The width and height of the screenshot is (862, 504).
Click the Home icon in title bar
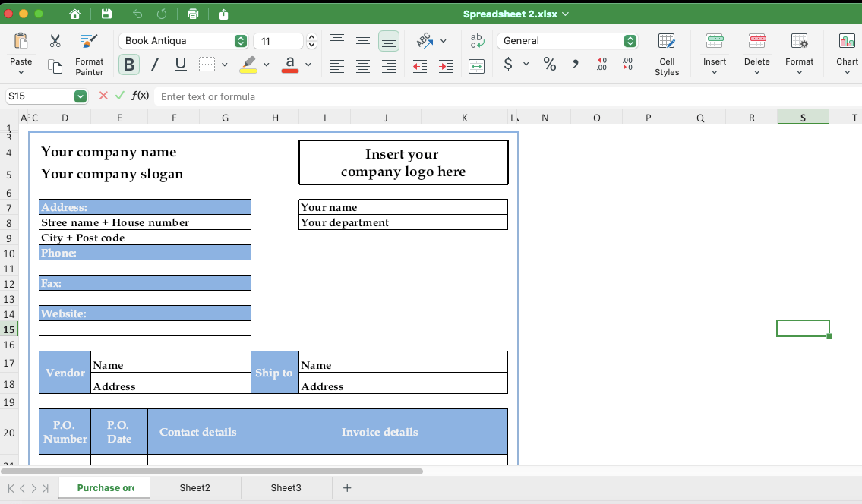tap(74, 14)
